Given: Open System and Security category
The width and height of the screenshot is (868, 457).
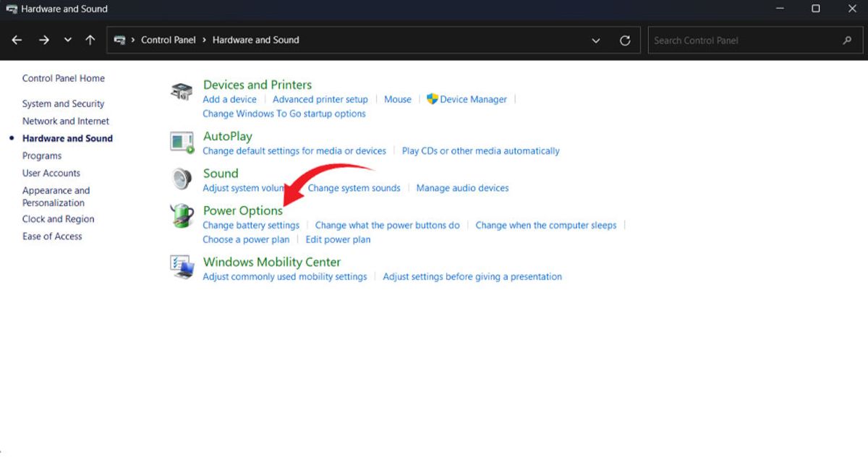Looking at the screenshot, I should coord(63,104).
